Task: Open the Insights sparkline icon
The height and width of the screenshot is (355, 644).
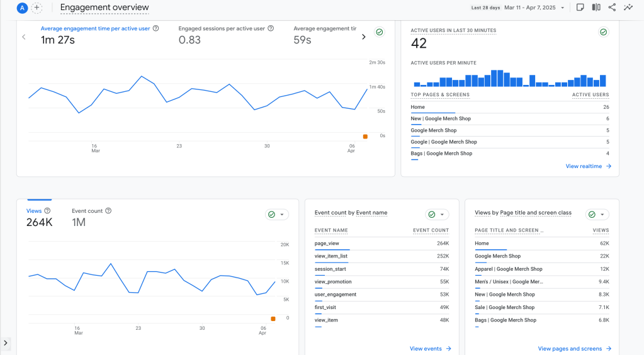Action: click(x=628, y=8)
